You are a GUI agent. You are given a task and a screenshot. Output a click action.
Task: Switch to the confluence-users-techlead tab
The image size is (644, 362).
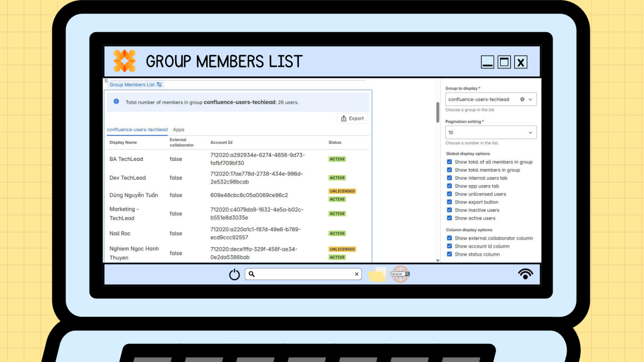(137, 130)
